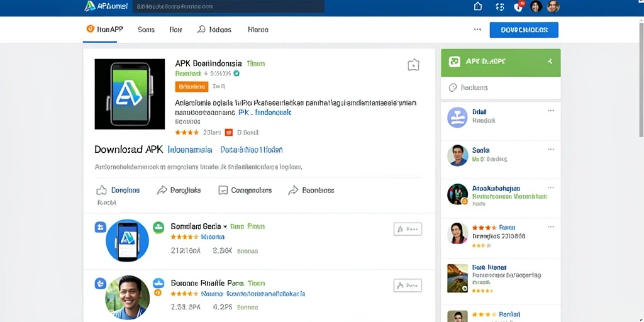
Task: Open more options for Ateakahehgiaa entry
Action: (551, 188)
